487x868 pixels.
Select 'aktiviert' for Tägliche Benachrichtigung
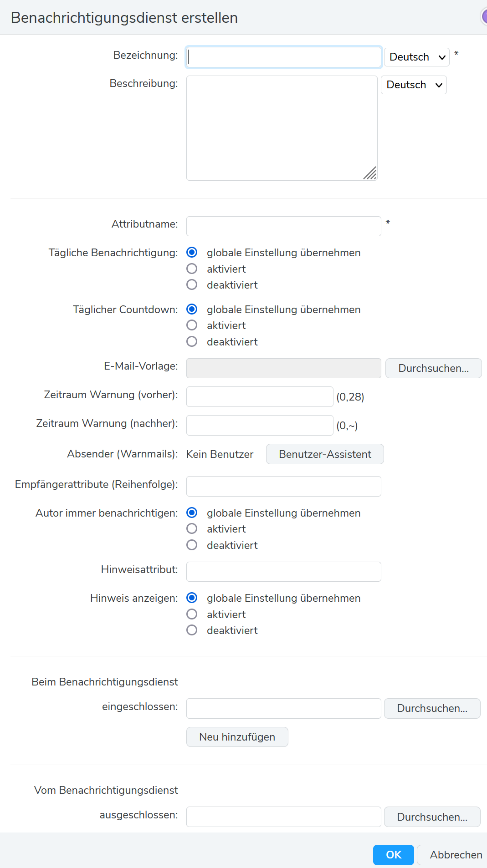pyautogui.click(x=192, y=269)
